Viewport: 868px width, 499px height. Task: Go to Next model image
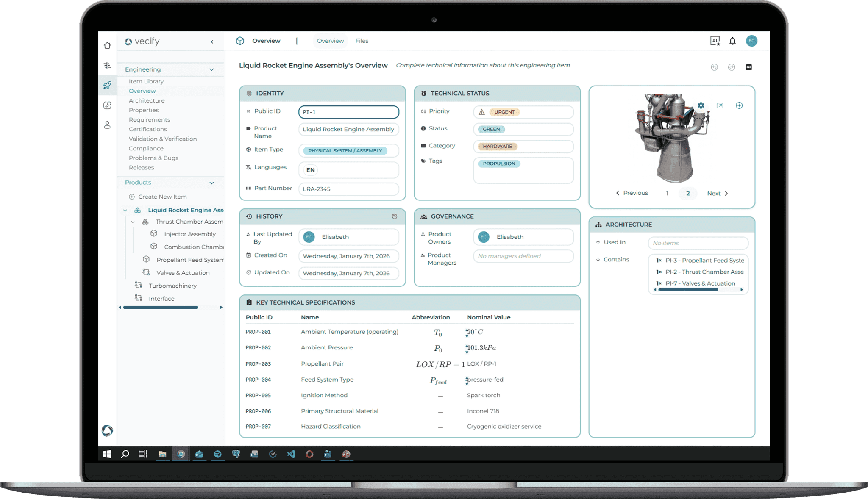point(717,193)
